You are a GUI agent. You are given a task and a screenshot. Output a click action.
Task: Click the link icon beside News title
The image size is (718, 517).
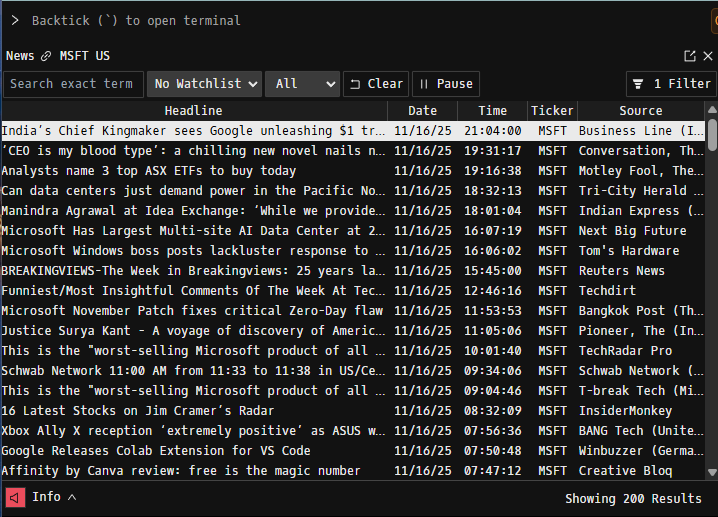pos(46,56)
